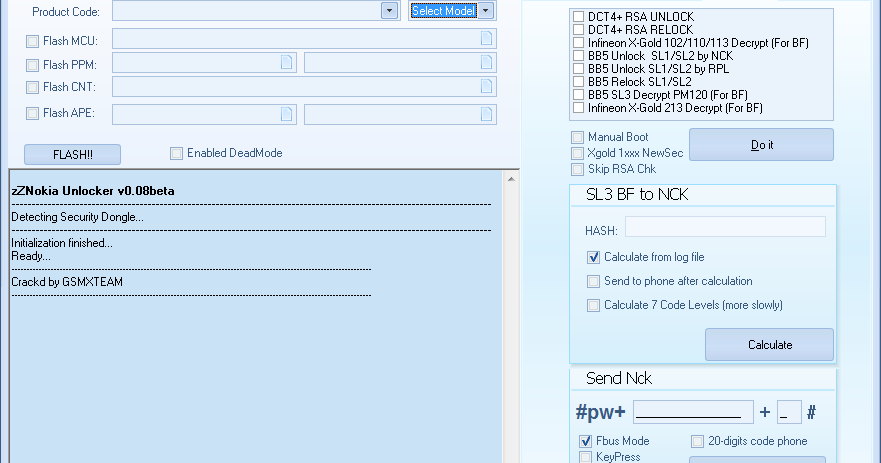Enable the Flash MCU checkbox

tap(33, 41)
